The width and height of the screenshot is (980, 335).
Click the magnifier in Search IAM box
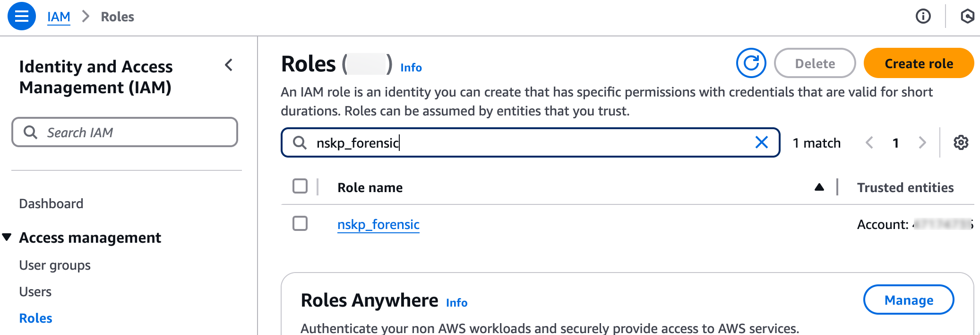[31, 132]
